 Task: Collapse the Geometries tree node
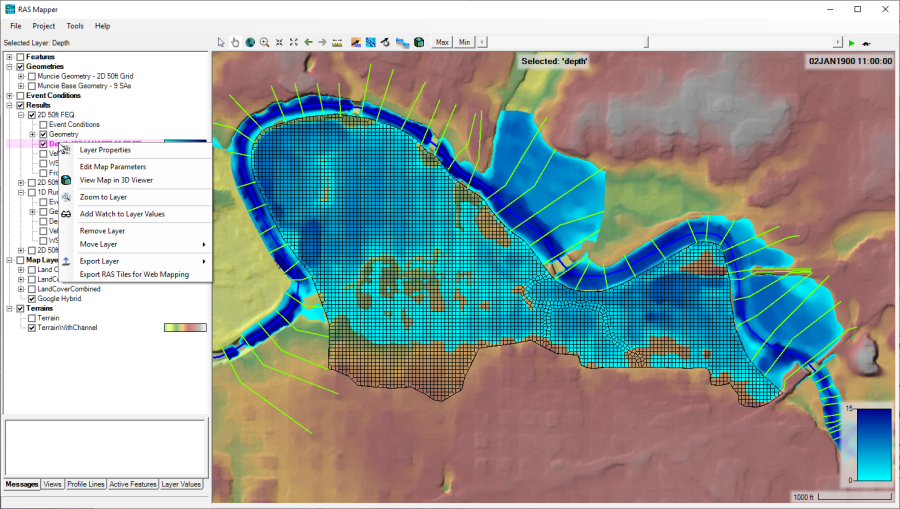pos(9,67)
